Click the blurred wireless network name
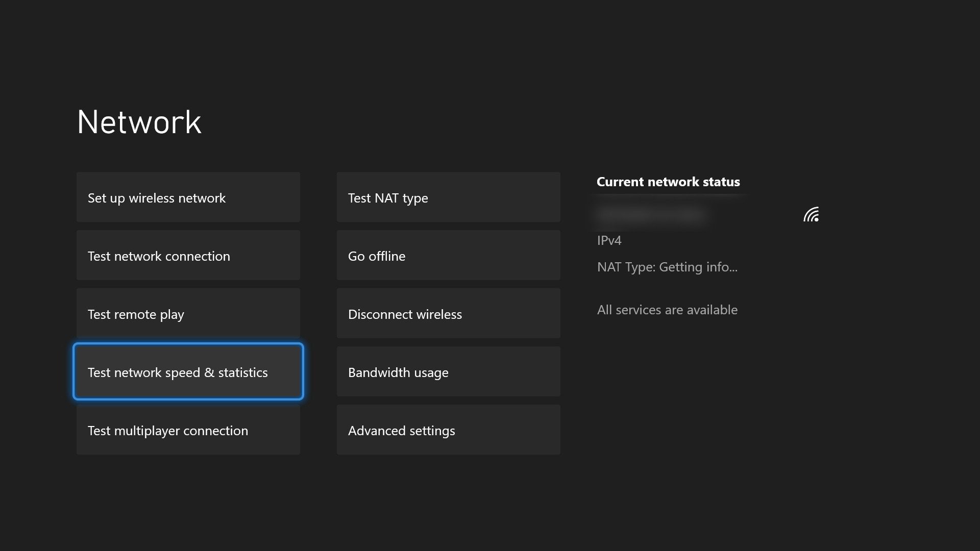This screenshot has width=980, height=551. [651, 214]
